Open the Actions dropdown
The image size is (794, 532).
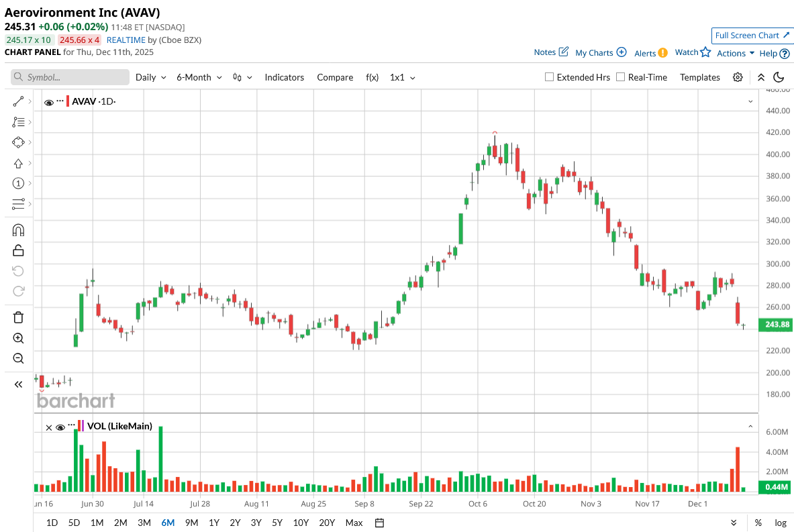tap(735, 53)
